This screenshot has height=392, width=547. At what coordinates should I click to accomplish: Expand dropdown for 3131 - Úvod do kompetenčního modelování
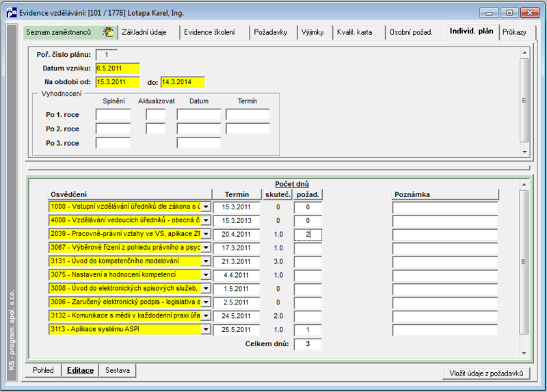click(206, 261)
